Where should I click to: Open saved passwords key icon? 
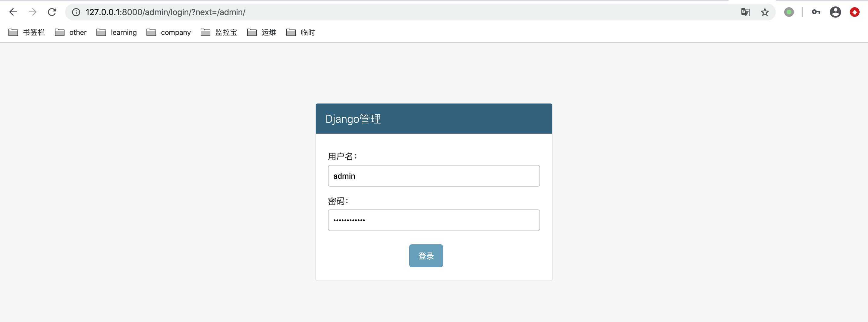point(816,12)
